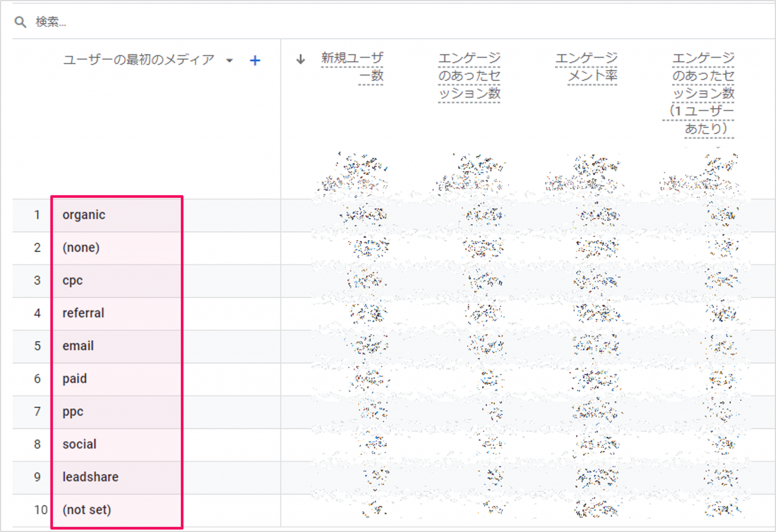Sort by 新規ユーザー数 column header
The height and width of the screenshot is (532, 776).
click(353, 67)
